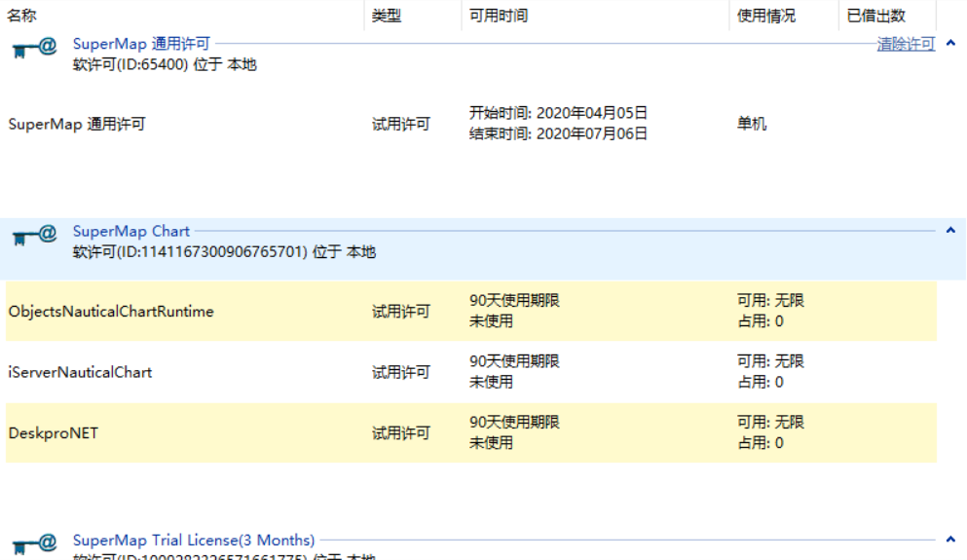Click the SuperMap Trial License(3 Months) title
Viewport: 967px width, 560px height.
pos(194,541)
